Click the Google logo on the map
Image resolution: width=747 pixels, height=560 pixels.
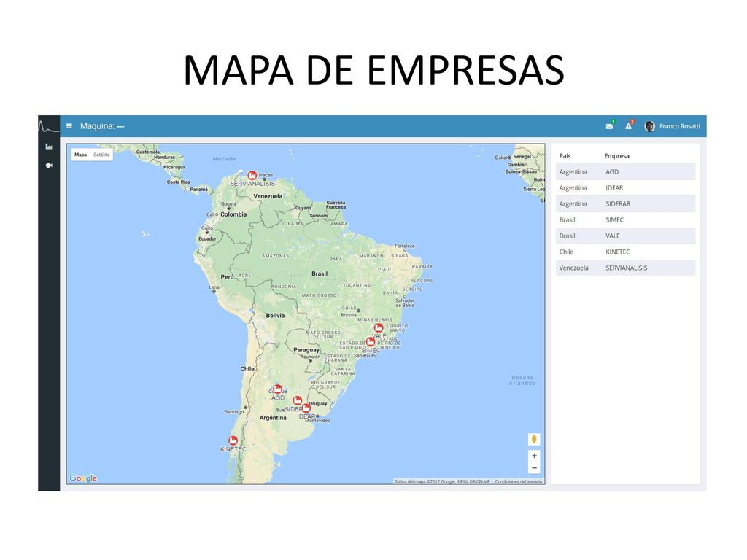click(x=83, y=478)
